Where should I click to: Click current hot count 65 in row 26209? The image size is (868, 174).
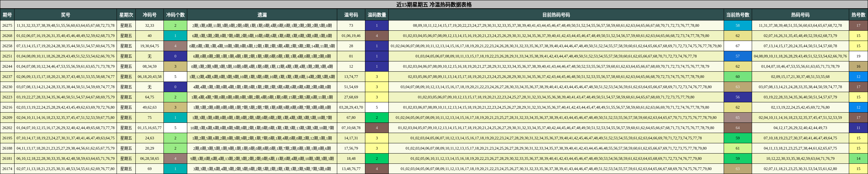pyautogui.click(x=738, y=118)
